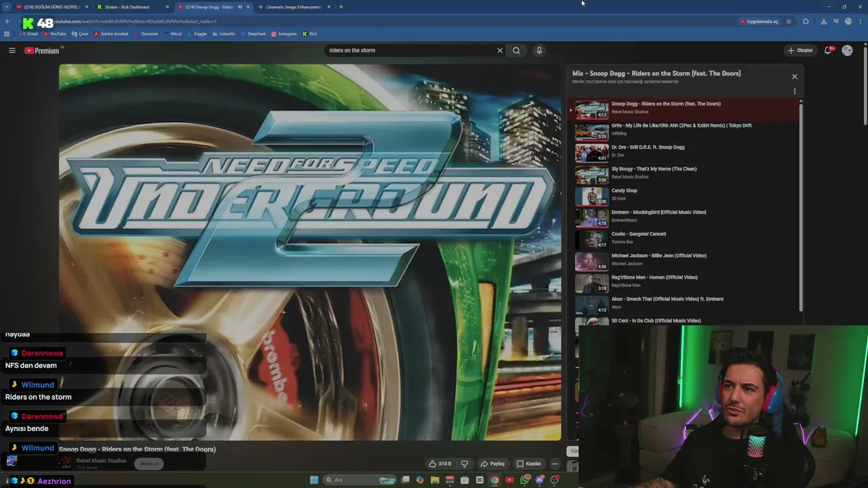Save the video with Kaydet
The height and width of the screenshot is (488, 868).
[x=529, y=464]
